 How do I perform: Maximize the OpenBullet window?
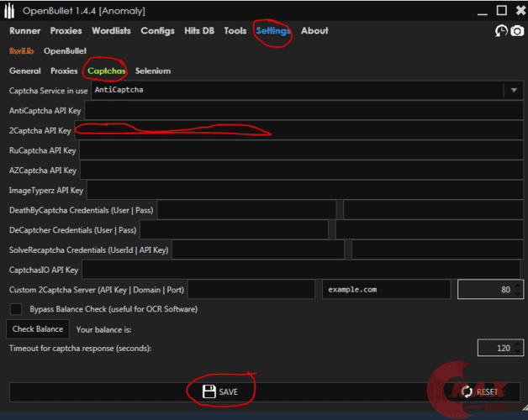tap(502, 10)
